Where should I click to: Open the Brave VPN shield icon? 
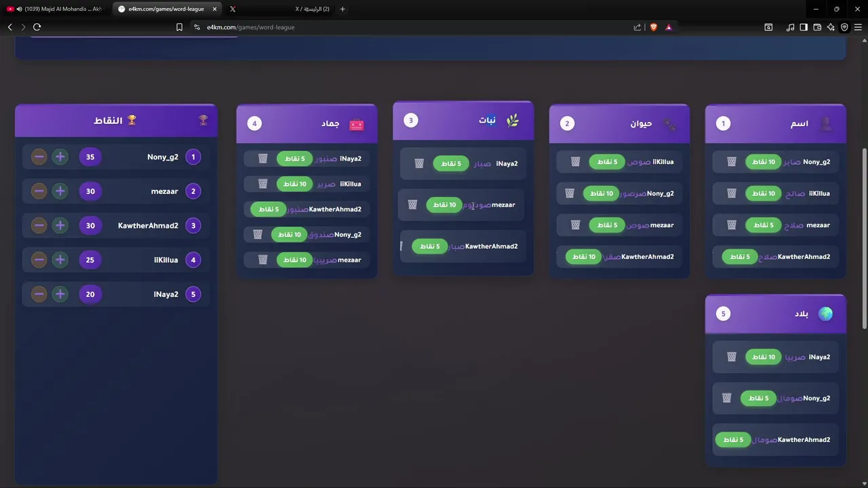(844, 27)
